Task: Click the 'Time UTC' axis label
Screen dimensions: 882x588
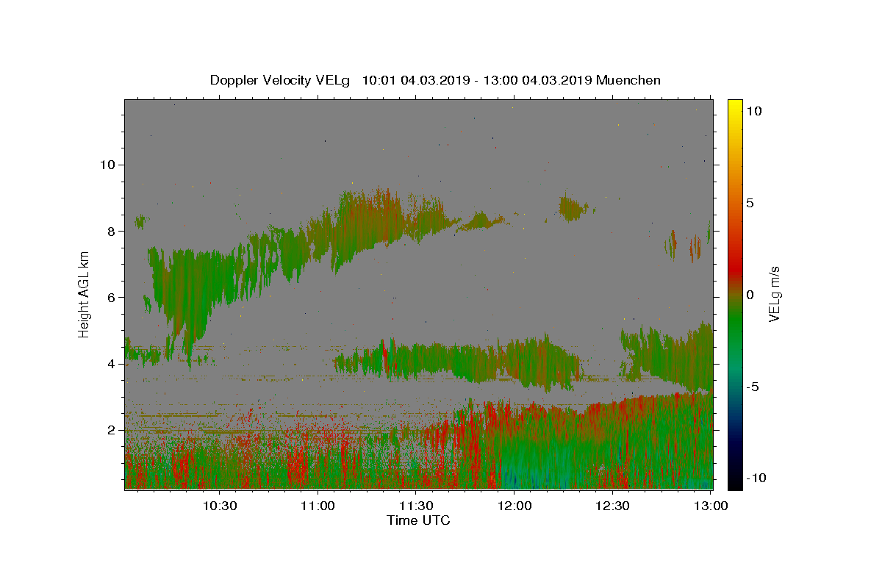Action: pos(418,520)
